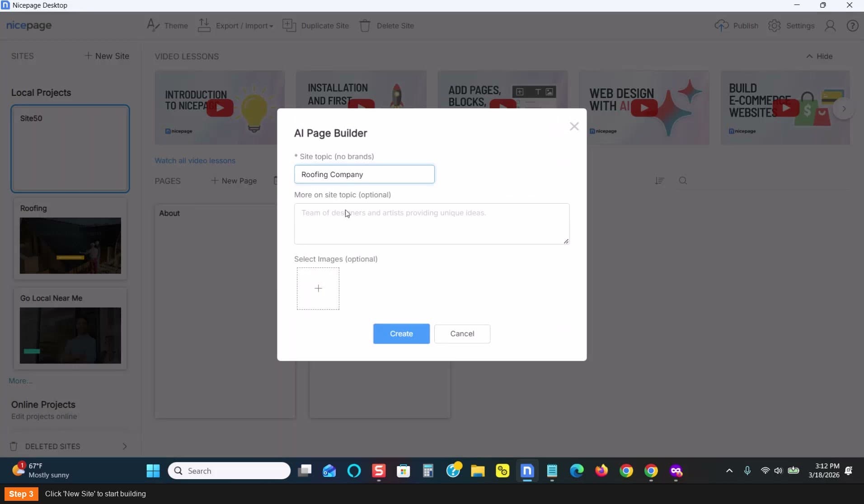Select the Site50 project card

70,149
